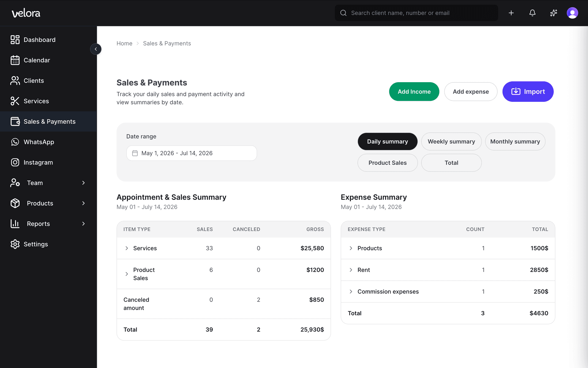
Task: Expand the Services row in sales table
Action: click(126, 248)
